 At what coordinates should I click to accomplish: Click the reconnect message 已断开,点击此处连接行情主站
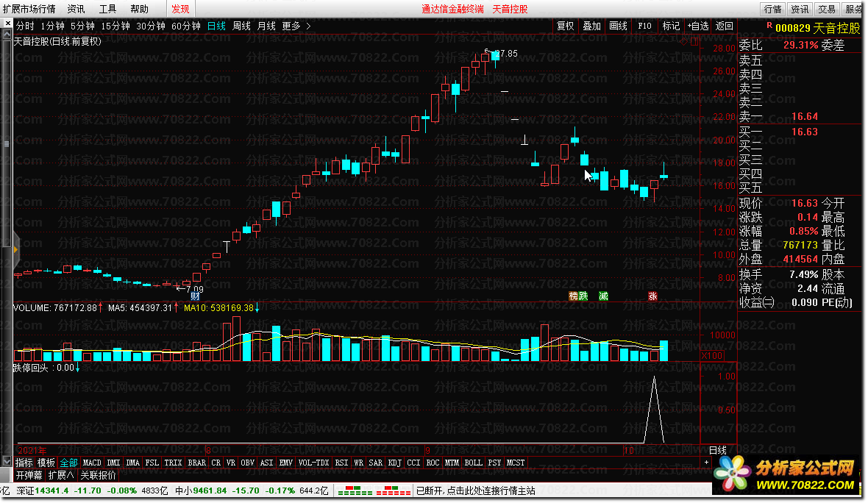[475, 490]
